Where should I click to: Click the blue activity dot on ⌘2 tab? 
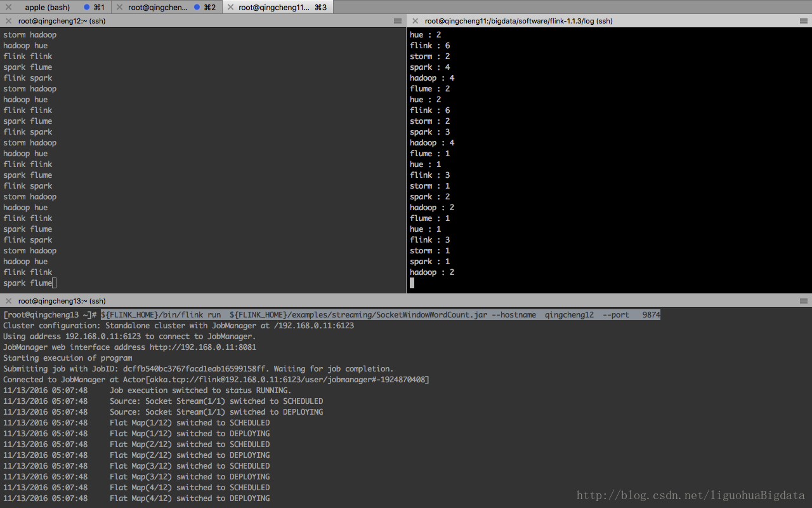coord(197,7)
